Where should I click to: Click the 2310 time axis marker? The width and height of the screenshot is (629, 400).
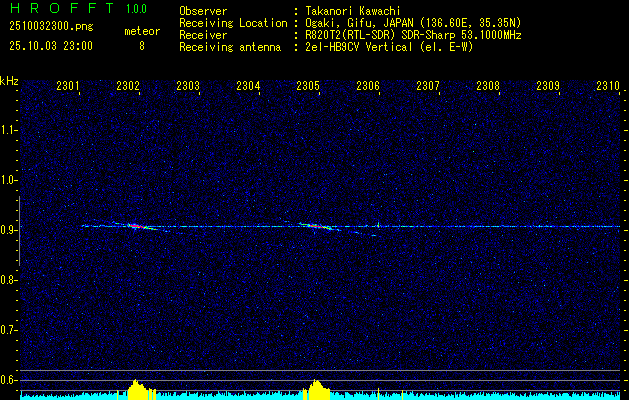[608, 86]
